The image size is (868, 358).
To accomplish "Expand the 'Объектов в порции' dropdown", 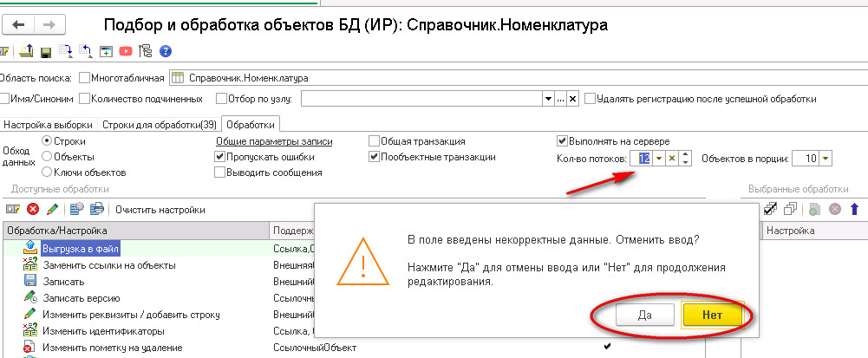I will [x=825, y=159].
